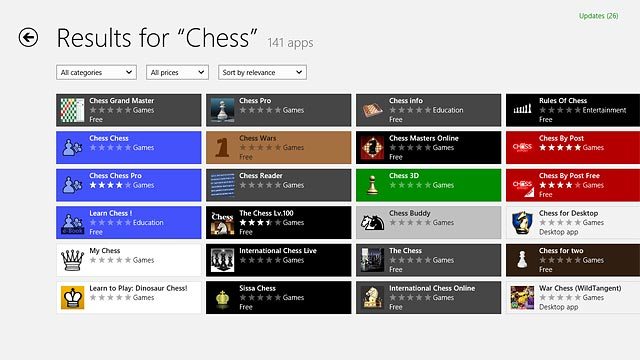Select the Chess for Desktop shield icon
The height and width of the screenshot is (360, 640).
tap(522, 222)
